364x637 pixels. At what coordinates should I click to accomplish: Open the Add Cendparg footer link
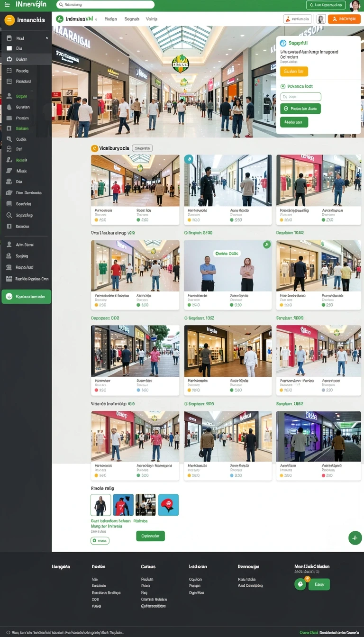[x=250, y=586]
